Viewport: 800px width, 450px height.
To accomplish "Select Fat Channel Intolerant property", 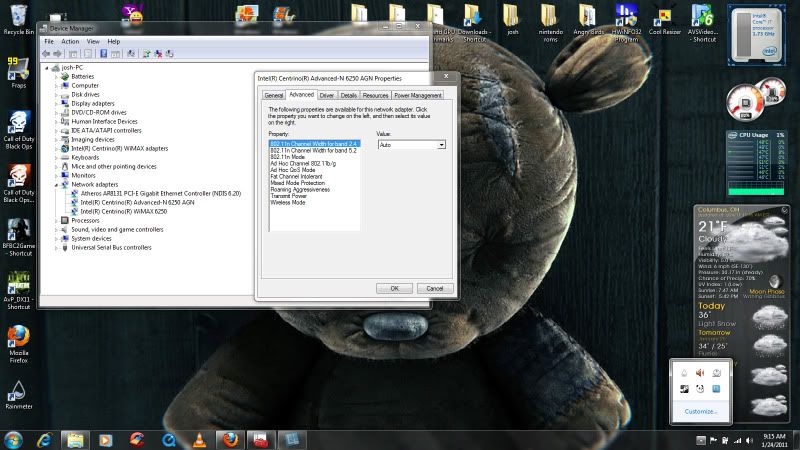I will (x=296, y=177).
